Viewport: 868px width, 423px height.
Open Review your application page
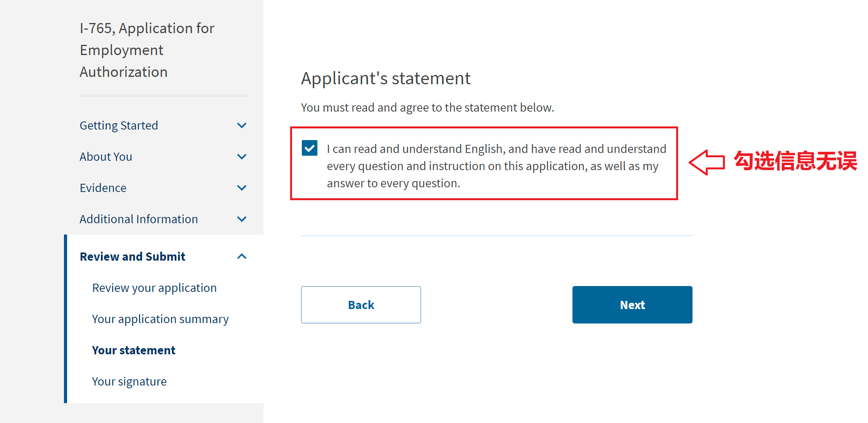154,288
